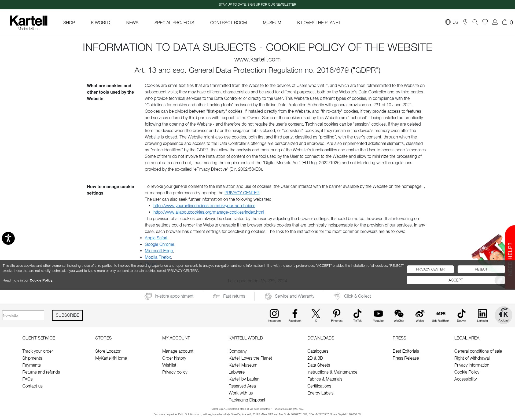The height and width of the screenshot is (420, 515).
Task: Open Kartell's Linkedin page
Action: (482, 315)
